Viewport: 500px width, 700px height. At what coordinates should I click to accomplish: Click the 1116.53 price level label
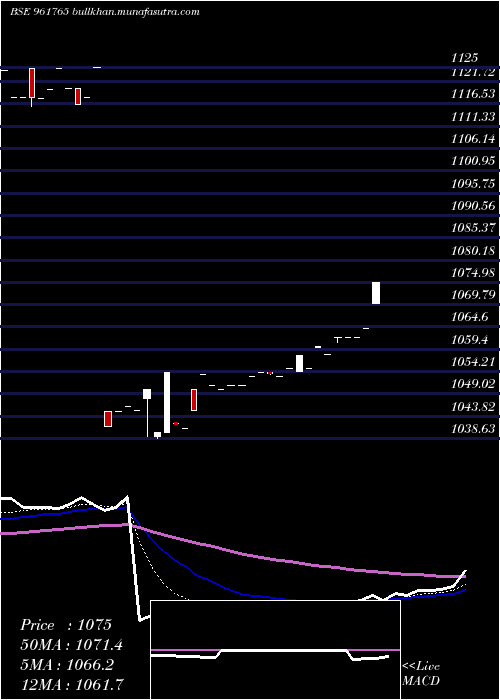pos(473,94)
